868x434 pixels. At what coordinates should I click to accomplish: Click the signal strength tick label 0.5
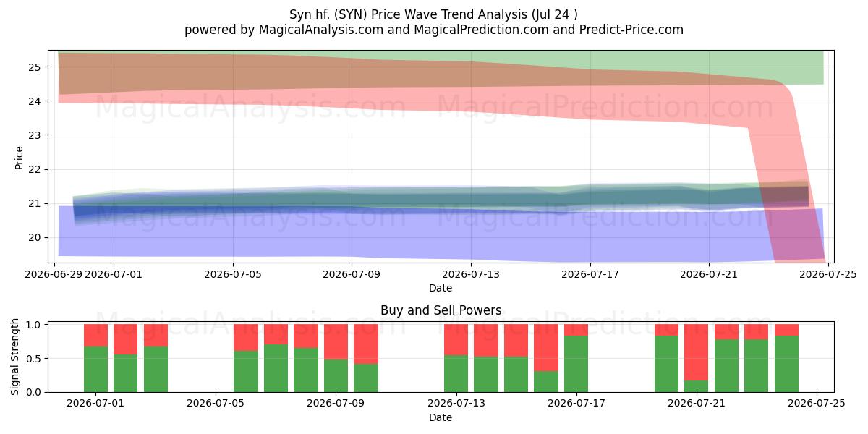34,359
